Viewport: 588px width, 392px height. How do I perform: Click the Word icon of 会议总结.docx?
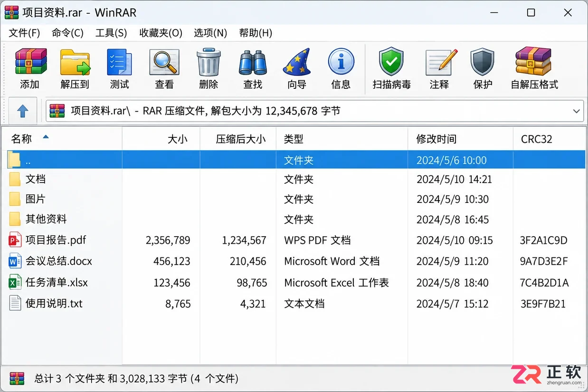click(15, 261)
